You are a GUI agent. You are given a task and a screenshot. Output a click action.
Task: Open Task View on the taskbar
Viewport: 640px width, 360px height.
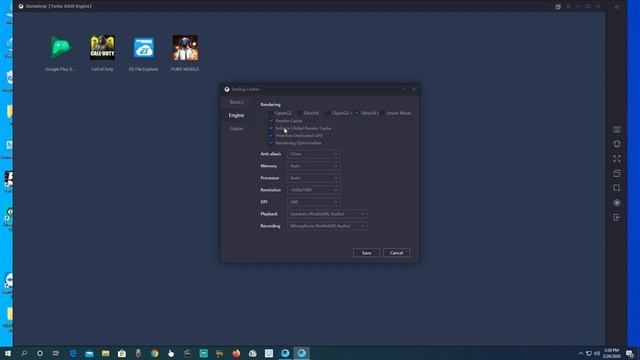tap(56, 353)
